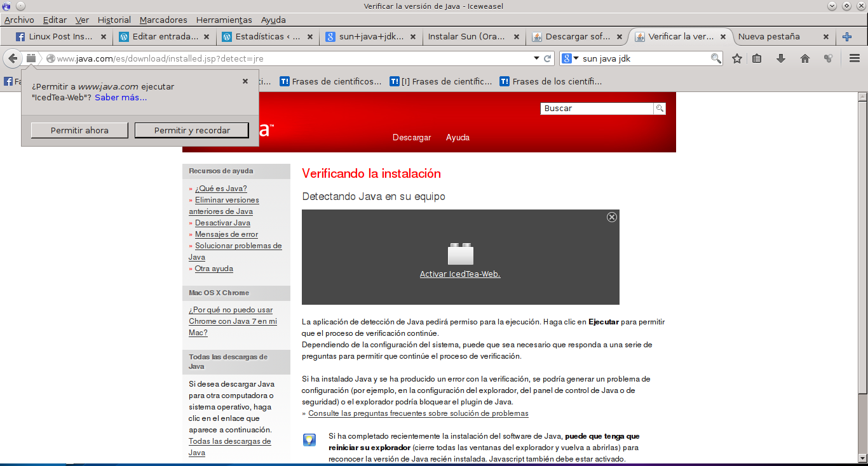Reload the current page

click(x=547, y=58)
